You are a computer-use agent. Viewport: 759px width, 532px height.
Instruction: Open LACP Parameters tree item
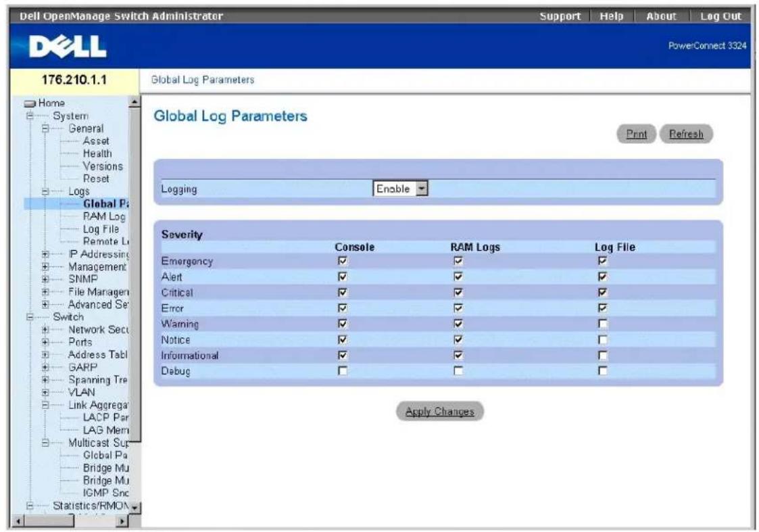(x=105, y=417)
